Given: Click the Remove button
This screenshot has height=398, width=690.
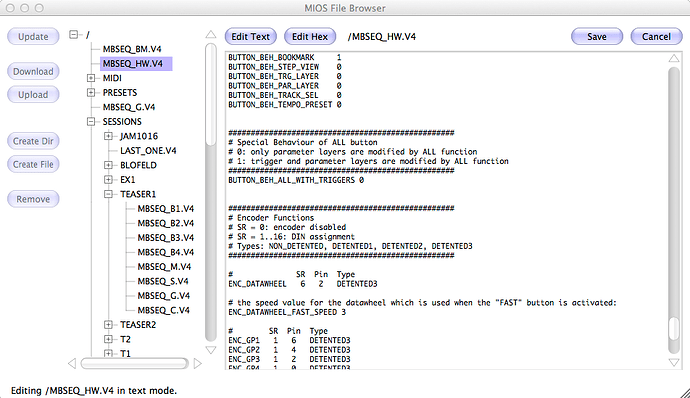Looking at the screenshot, I should click(33, 199).
